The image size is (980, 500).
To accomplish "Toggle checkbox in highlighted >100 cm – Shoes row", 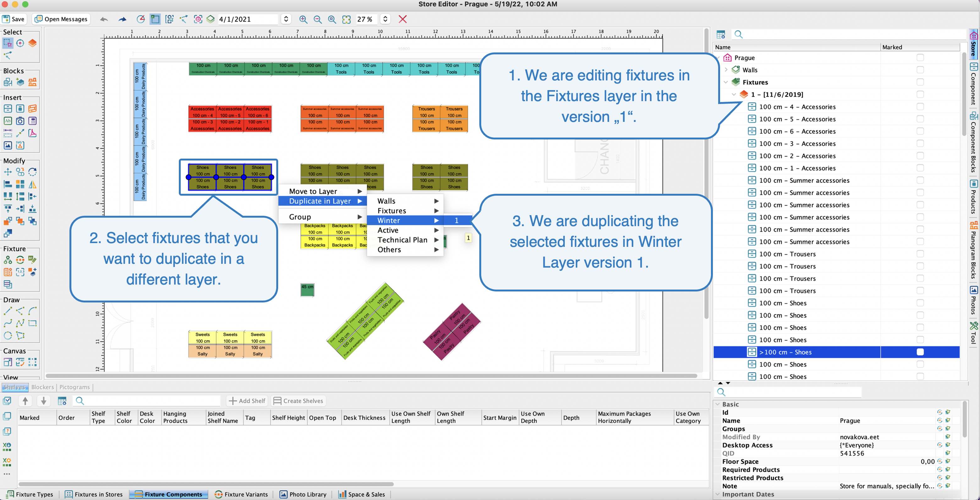I will click(920, 352).
